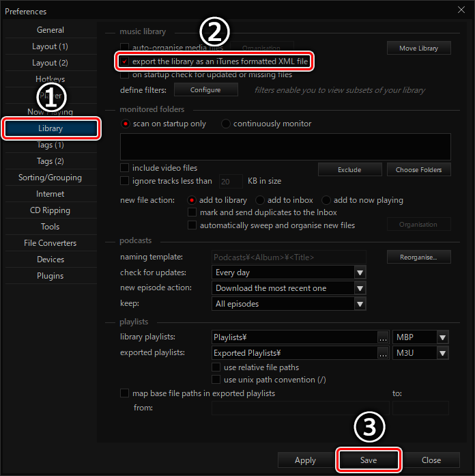This screenshot has width=475, height=476.
Task: Open M3U exported playlist format dropdown
Action: tap(442, 353)
